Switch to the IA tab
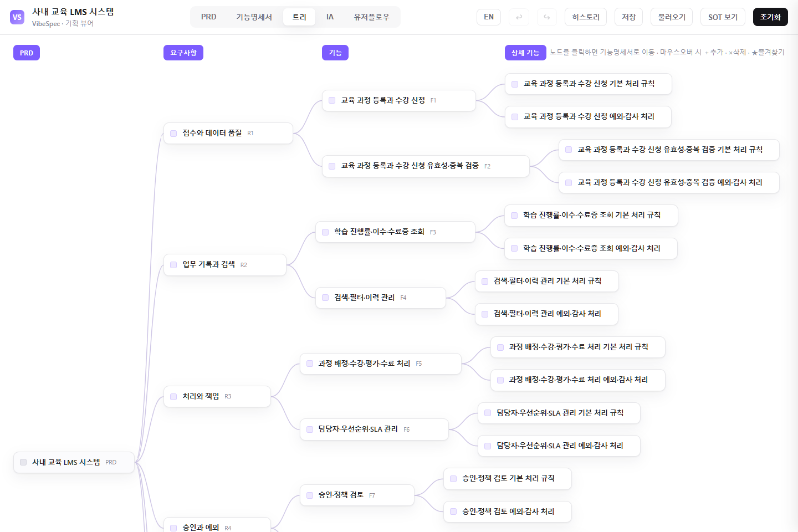 330,17
